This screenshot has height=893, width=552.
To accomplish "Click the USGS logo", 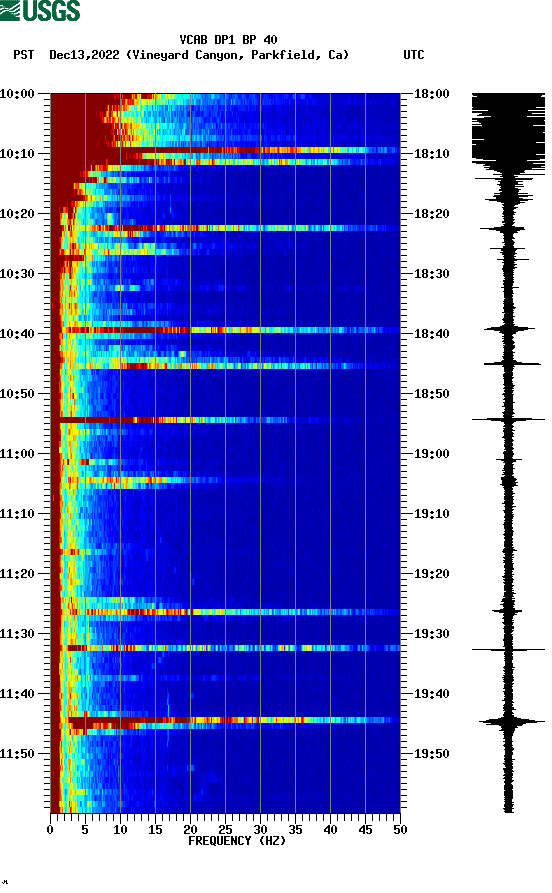I will pyautogui.click(x=40, y=11).
